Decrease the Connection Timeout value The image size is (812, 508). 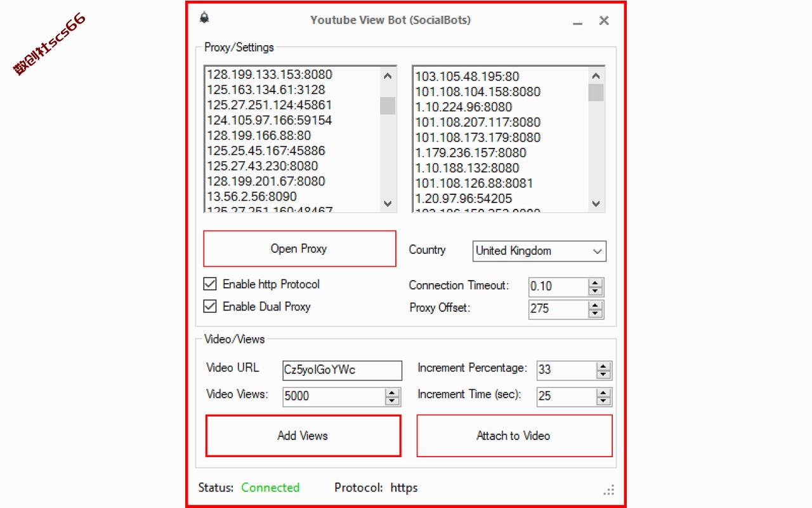(x=595, y=291)
